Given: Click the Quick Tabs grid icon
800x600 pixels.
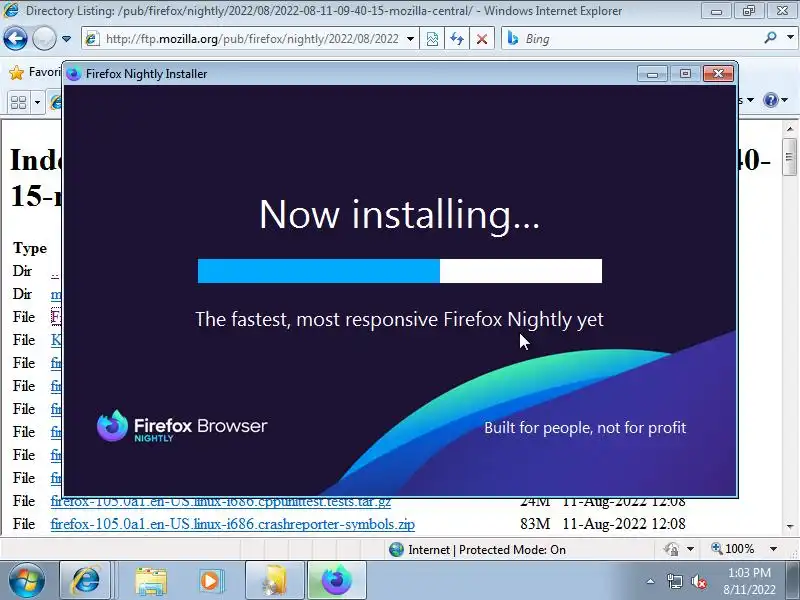Looking at the screenshot, I should click(x=18, y=102).
